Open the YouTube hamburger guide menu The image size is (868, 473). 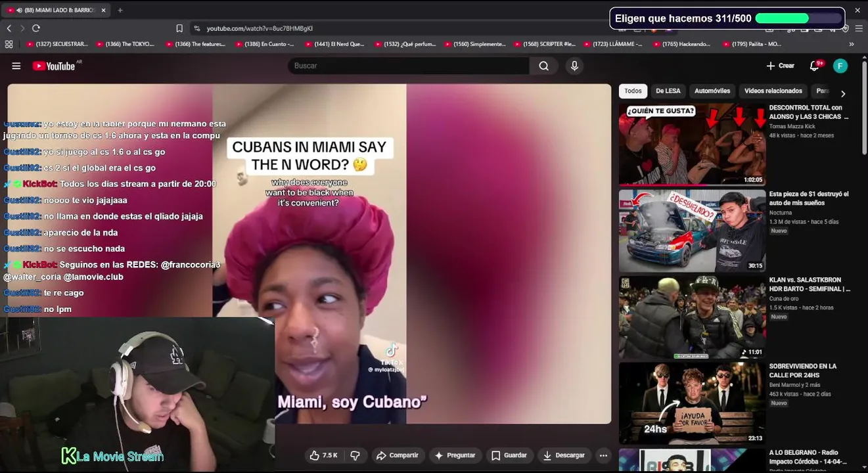pos(16,66)
